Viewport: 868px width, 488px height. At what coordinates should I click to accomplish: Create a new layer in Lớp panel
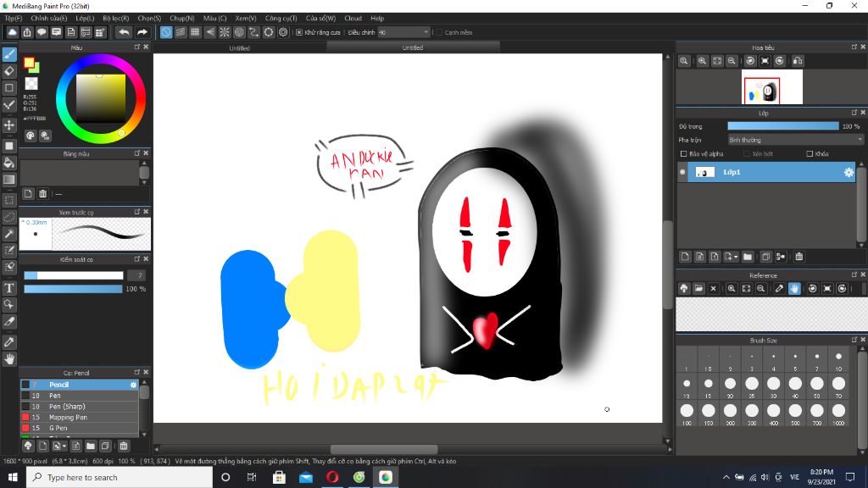tap(685, 257)
